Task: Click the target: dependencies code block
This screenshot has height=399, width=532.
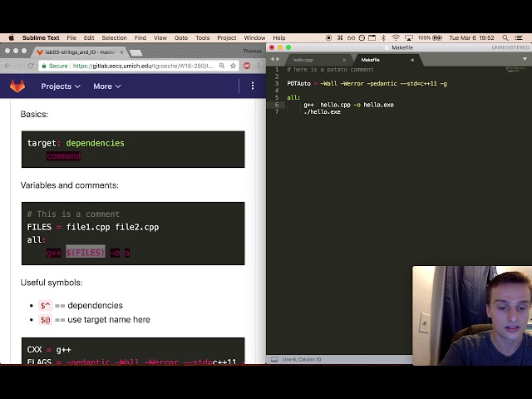Action: click(x=133, y=150)
